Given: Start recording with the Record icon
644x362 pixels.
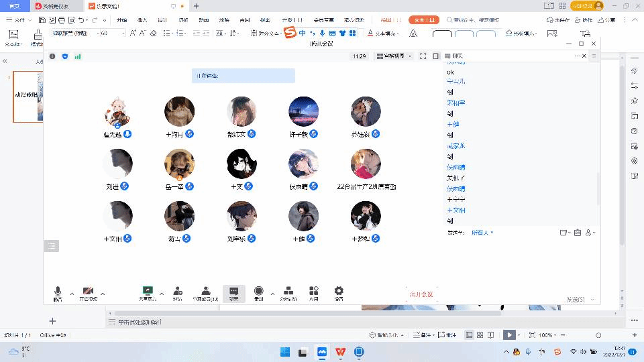Looking at the screenshot, I should click(x=258, y=292).
